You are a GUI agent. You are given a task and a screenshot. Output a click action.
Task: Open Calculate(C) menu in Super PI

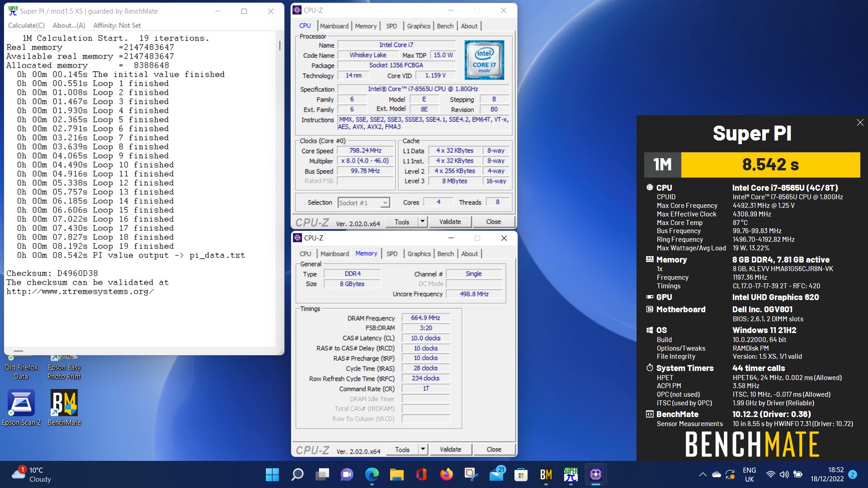click(26, 25)
